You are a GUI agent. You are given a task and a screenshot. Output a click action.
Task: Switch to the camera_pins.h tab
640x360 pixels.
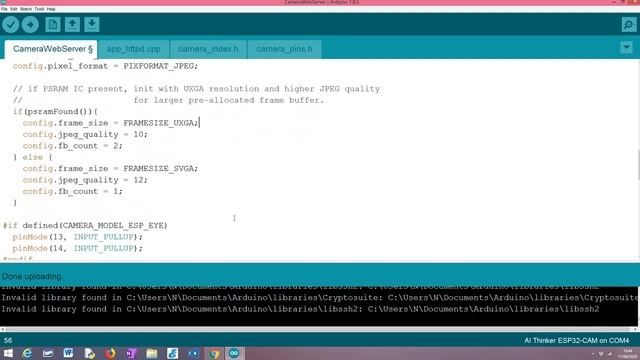coord(284,49)
